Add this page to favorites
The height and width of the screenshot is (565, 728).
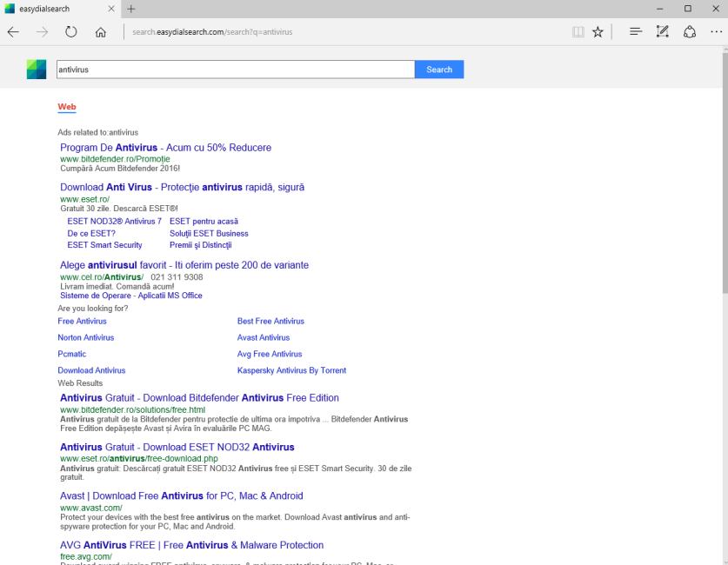pos(596,31)
